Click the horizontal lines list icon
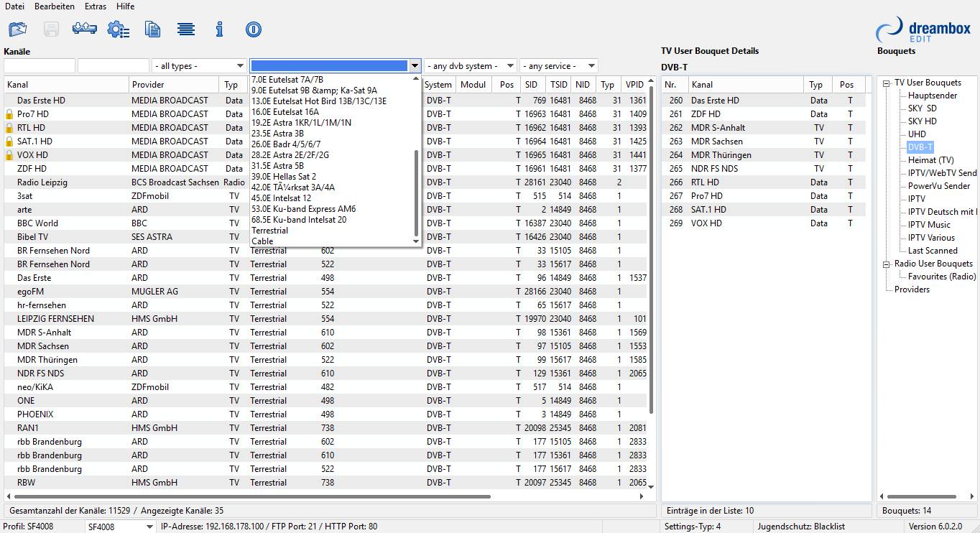Viewport: 980px width, 533px height. (186, 29)
